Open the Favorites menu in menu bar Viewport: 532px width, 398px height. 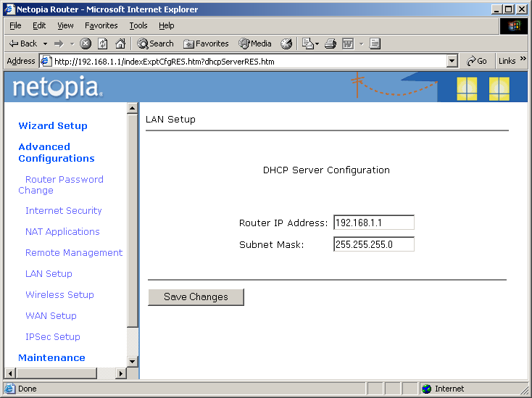coord(101,25)
